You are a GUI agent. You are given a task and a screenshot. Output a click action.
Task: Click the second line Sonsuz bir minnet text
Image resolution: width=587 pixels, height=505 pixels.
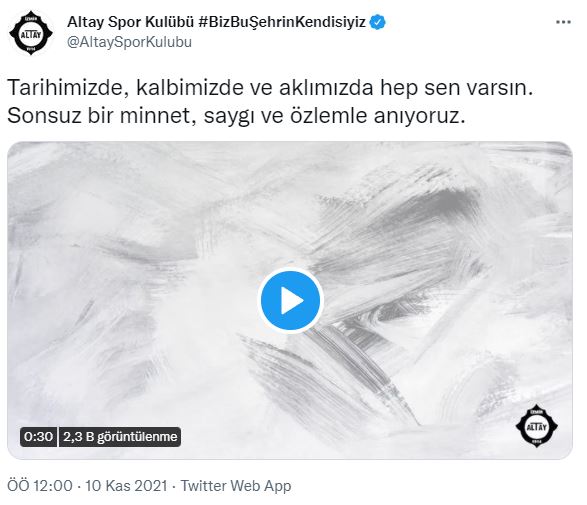[236, 116]
